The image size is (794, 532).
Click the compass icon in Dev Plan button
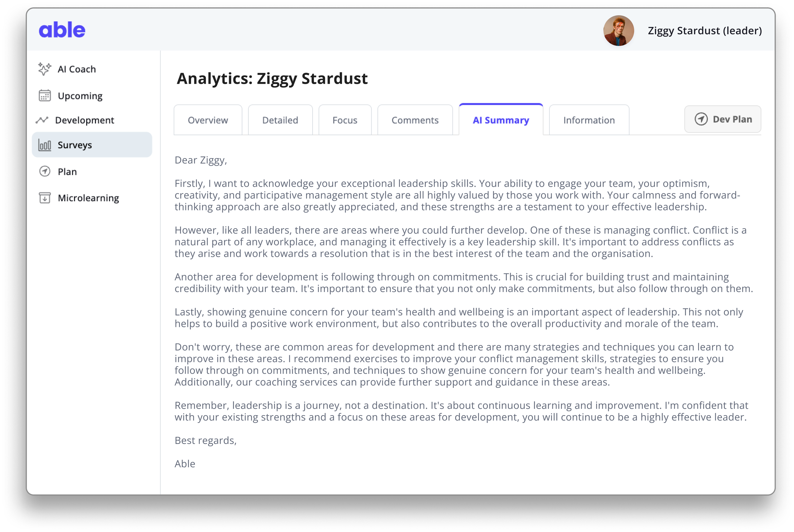701,119
